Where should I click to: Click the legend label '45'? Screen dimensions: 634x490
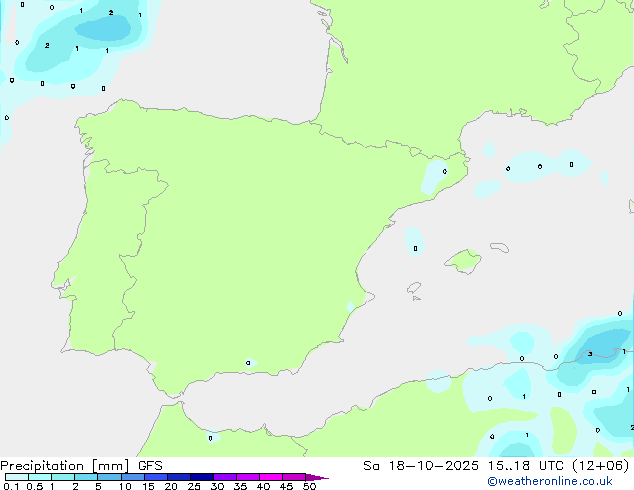[x=286, y=486]
